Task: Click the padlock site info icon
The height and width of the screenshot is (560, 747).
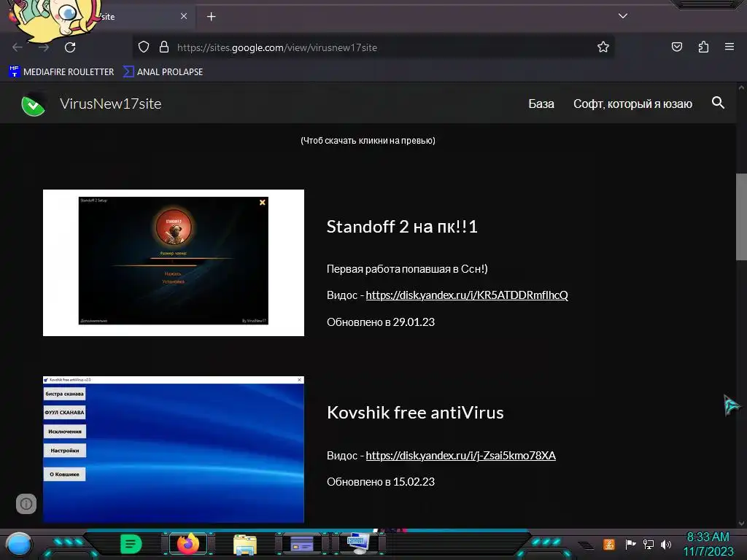Action: tap(164, 47)
